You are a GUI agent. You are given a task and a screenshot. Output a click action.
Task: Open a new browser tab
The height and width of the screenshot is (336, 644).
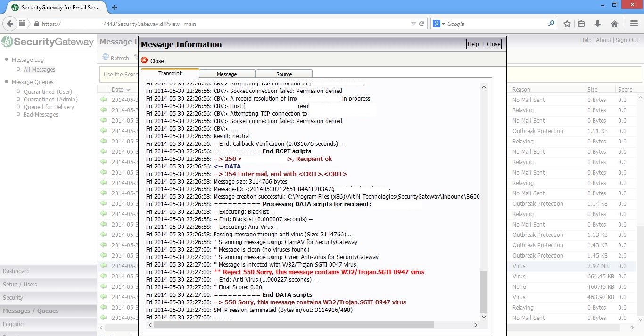pyautogui.click(x=115, y=8)
